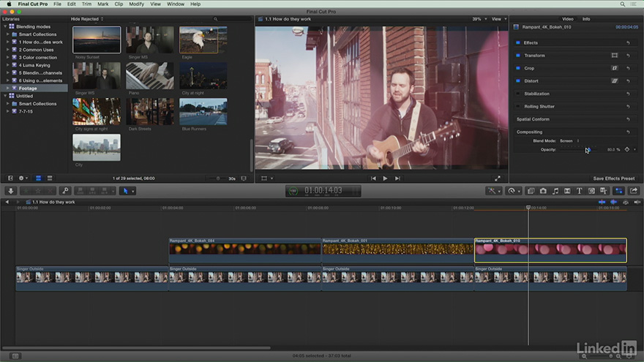Expand the 3 Color correction event

coord(8,58)
